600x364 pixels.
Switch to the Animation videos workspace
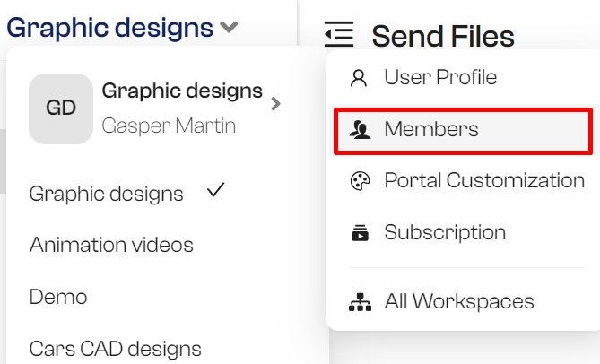111,245
